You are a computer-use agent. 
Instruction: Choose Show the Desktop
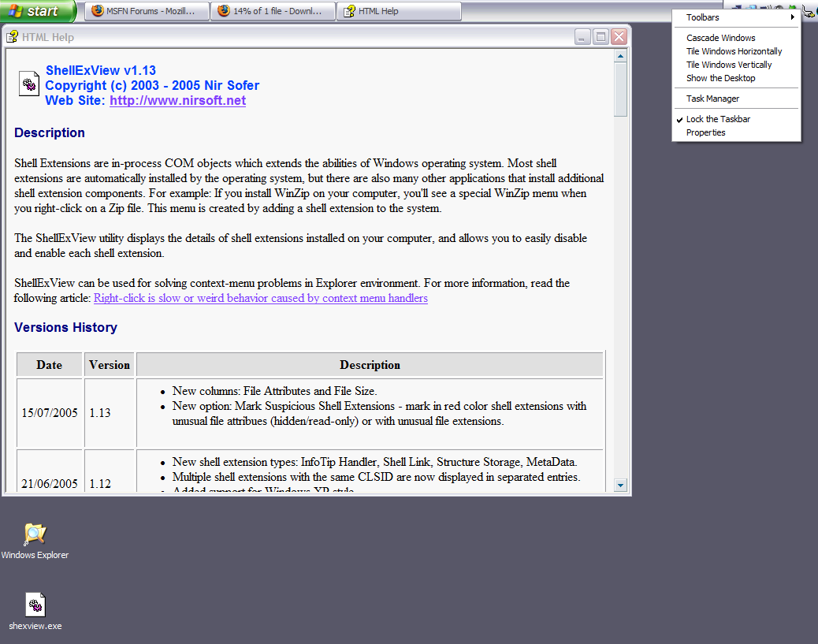click(737, 78)
